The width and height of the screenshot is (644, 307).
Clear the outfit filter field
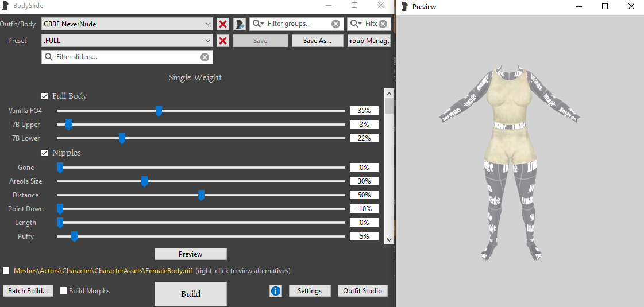pyautogui.click(x=383, y=24)
